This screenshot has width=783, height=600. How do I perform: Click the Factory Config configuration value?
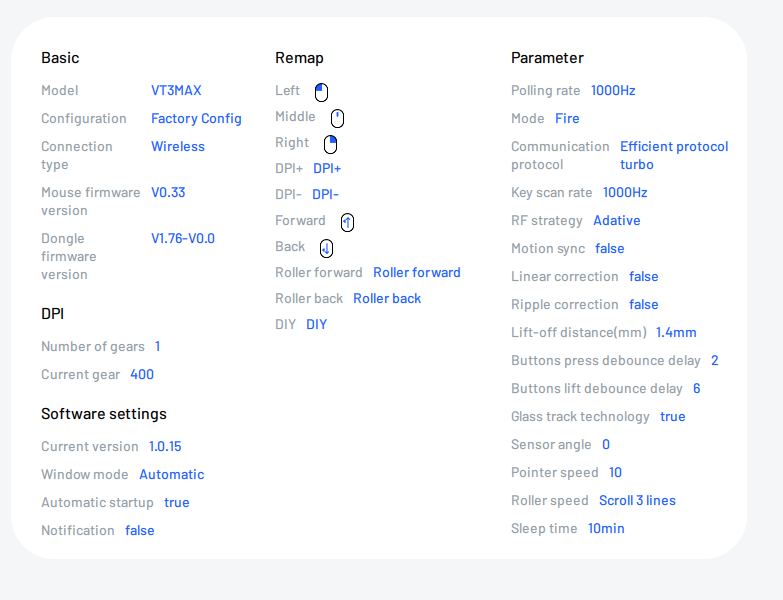click(x=196, y=118)
